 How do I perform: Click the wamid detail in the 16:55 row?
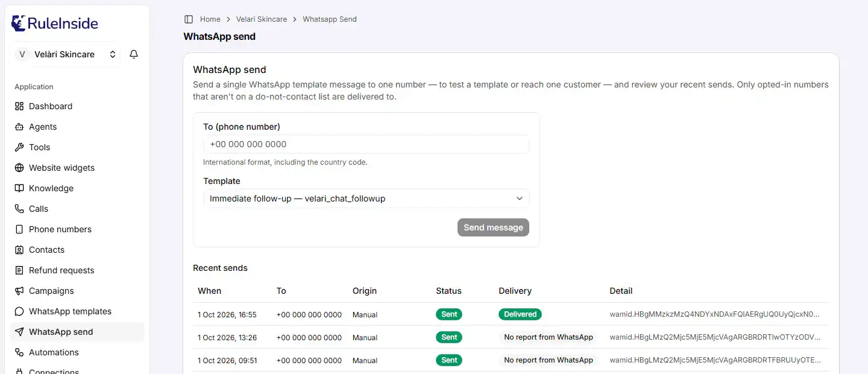point(715,314)
